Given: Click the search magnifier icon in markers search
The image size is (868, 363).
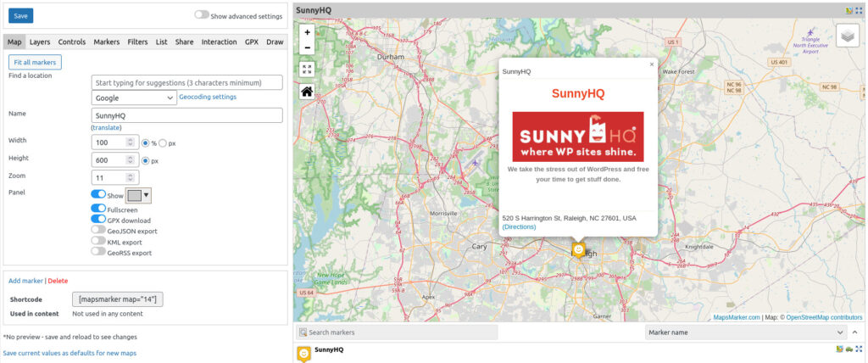Looking at the screenshot, I should pos(303,332).
